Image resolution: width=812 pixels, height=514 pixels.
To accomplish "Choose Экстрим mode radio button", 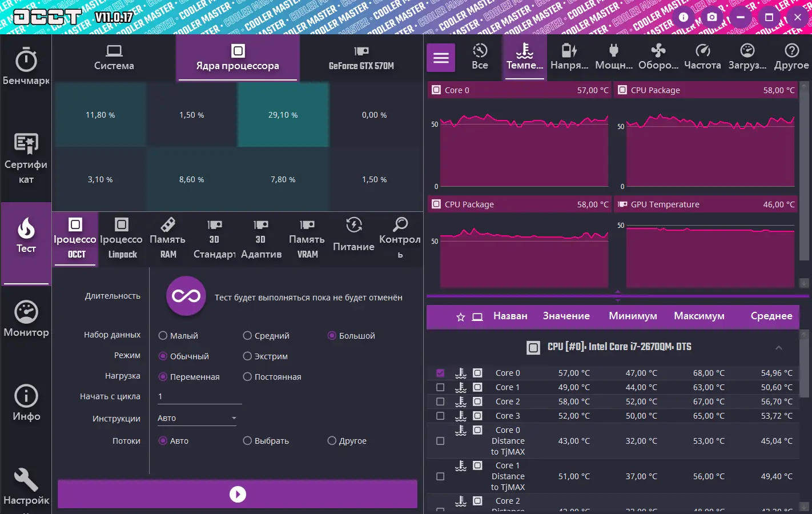I will pos(247,356).
